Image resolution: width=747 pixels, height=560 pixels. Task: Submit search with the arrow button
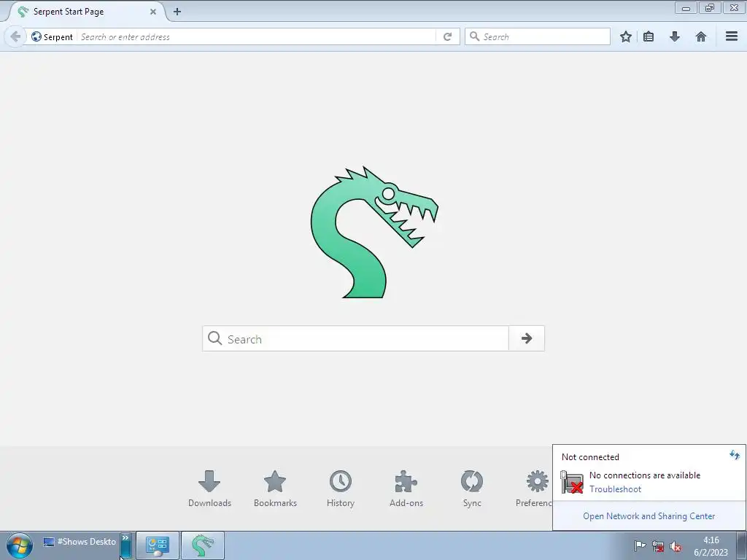click(527, 338)
